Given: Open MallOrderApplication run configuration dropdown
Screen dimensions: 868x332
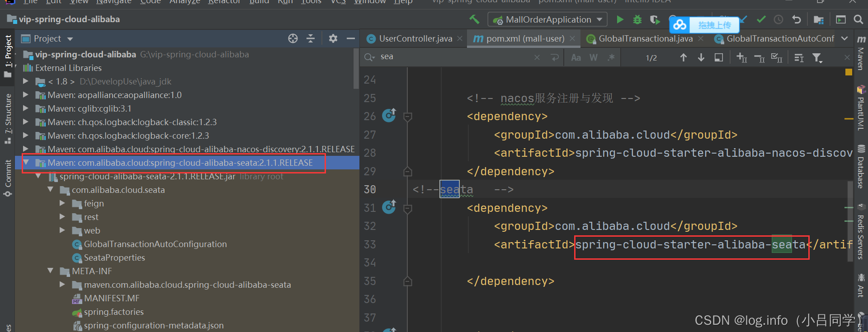Looking at the screenshot, I should pyautogui.click(x=547, y=19).
